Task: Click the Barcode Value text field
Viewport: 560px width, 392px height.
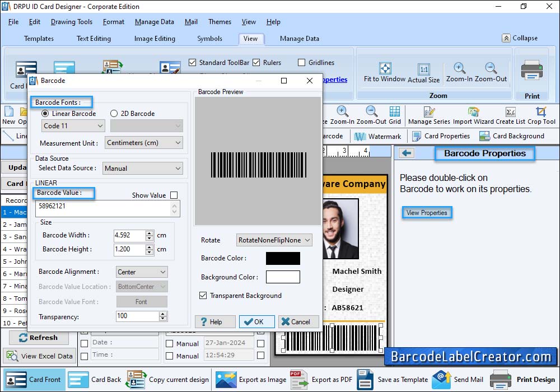Action: (x=108, y=209)
